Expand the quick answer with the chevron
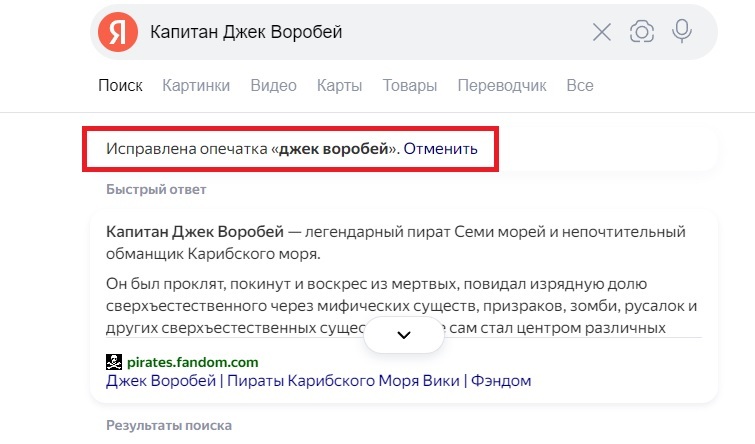The height and width of the screenshot is (444, 755). (x=404, y=335)
